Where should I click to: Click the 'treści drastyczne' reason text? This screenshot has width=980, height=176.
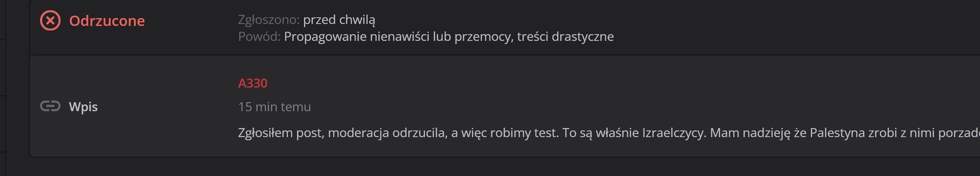pos(565,37)
